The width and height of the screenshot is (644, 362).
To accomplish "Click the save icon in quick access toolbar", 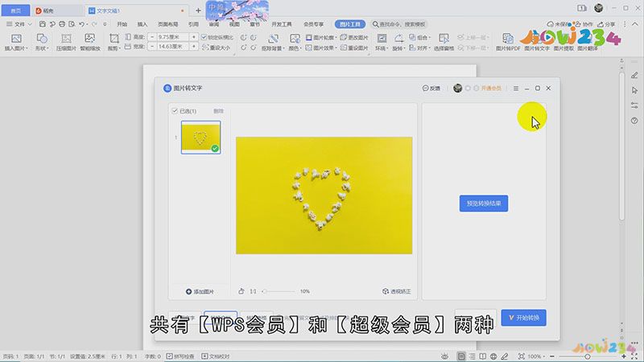I will click(43, 24).
